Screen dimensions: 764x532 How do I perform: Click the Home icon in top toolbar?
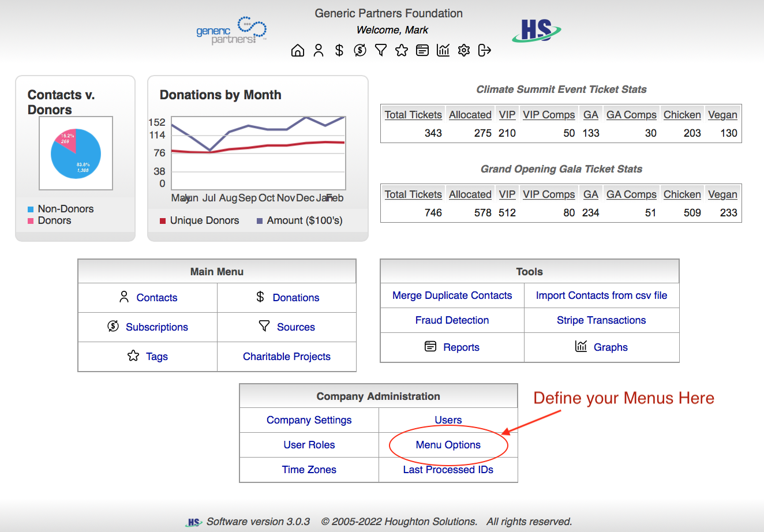coord(298,51)
